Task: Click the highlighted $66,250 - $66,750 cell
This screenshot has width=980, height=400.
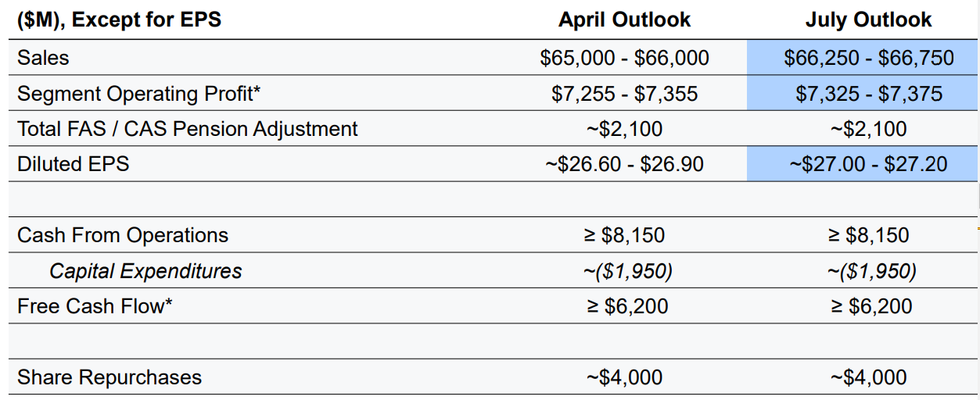Action: coord(868,58)
